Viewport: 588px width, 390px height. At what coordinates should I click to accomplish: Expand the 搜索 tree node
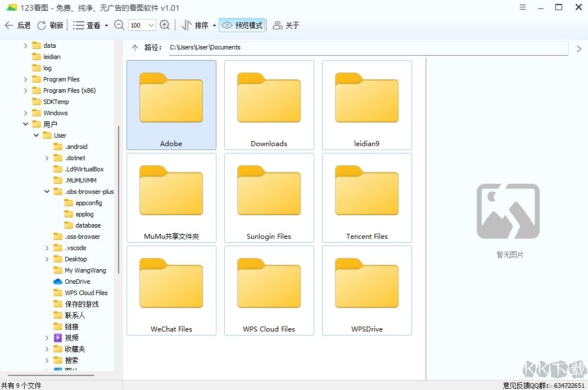47,360
